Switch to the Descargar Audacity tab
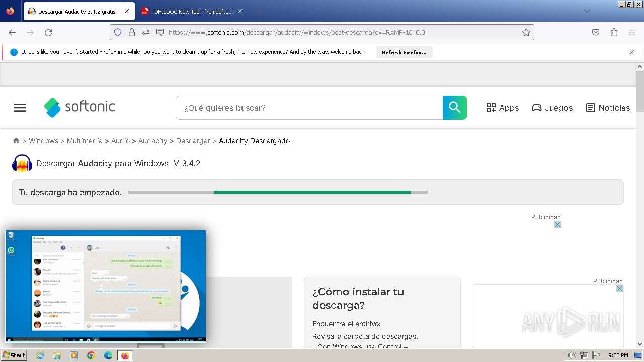 [79, 11]
